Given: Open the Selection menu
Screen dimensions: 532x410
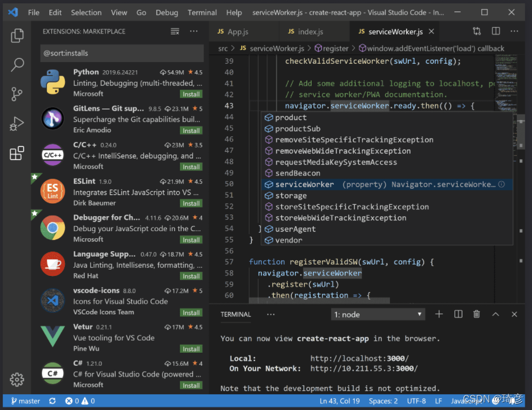Looking at the screenshot, I should (x=86, y=12).
